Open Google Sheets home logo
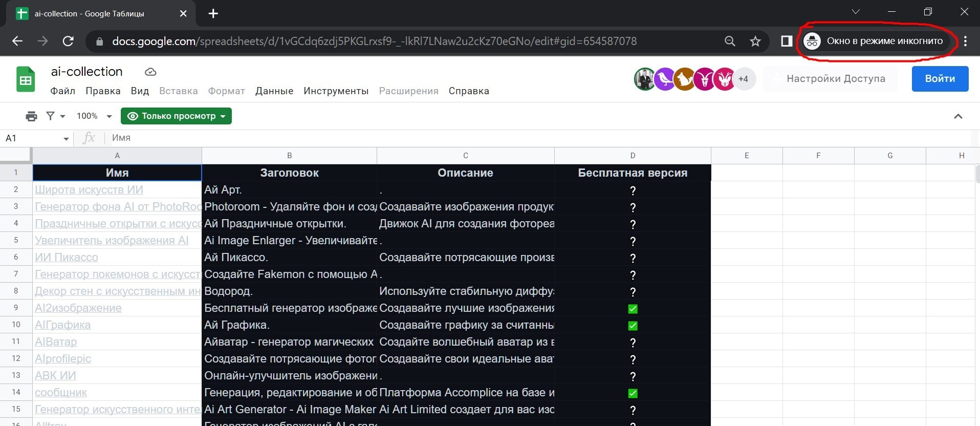 point(26,79)
